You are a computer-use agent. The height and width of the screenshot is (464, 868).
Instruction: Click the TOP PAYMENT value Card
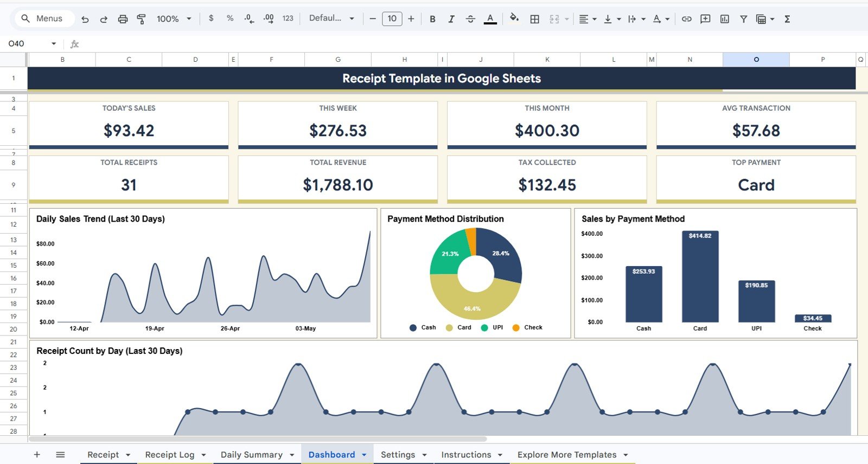click(756, 185)
